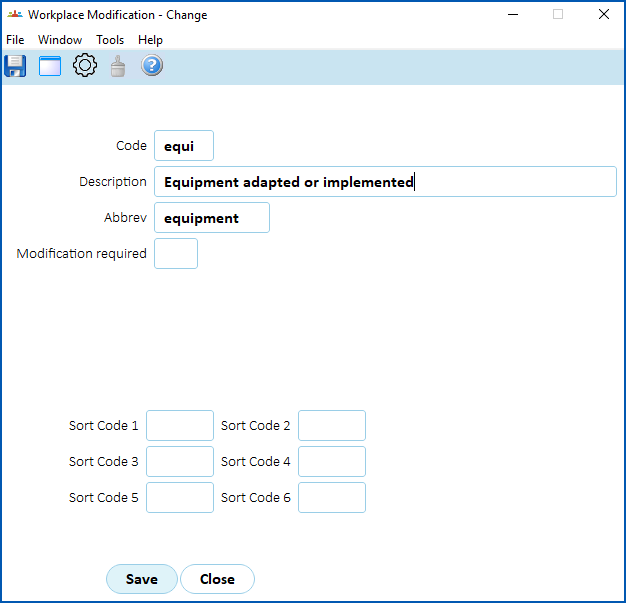Click the window layout toolbar icon
Screen dimensions: 626x603
click(50, 66)
